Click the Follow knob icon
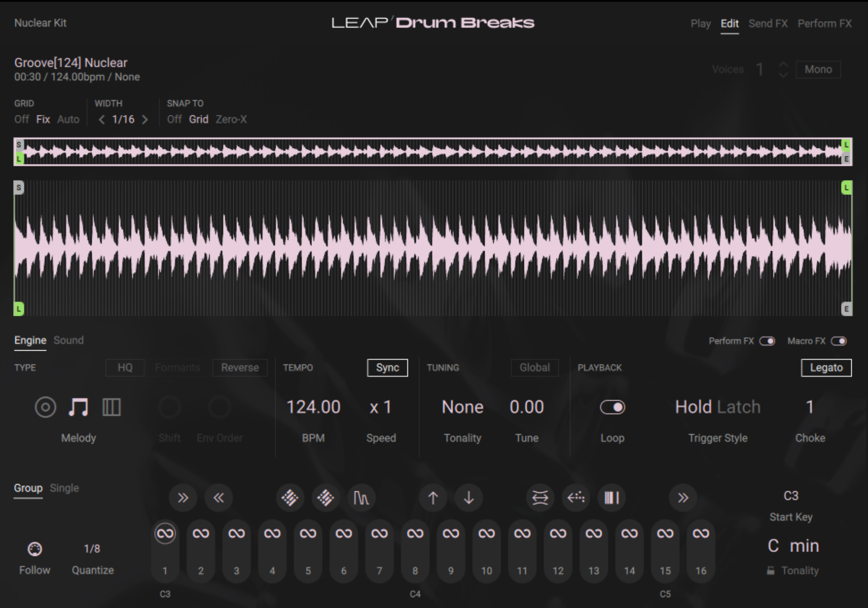Viewport: 868px width, 608px height. [x=34, y=548]
